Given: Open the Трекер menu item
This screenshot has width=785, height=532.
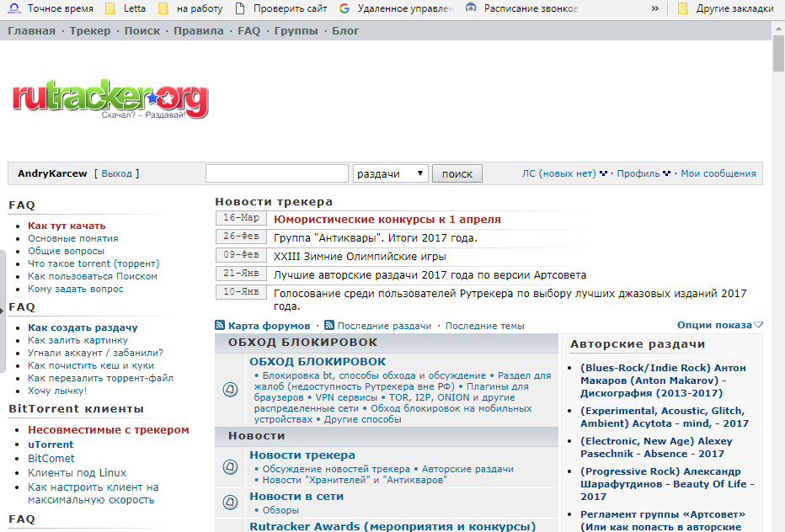Looking at the screenshot, I should click(x=90, y=30).
